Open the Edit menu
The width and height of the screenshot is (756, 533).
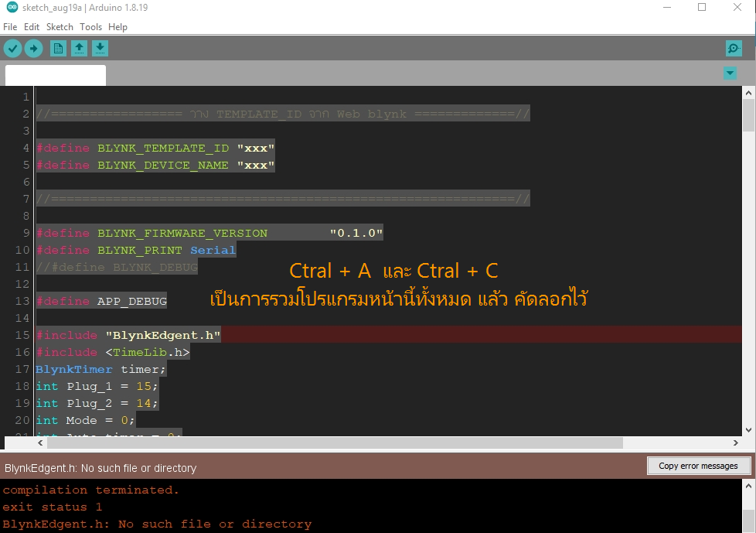coord(32,27)
